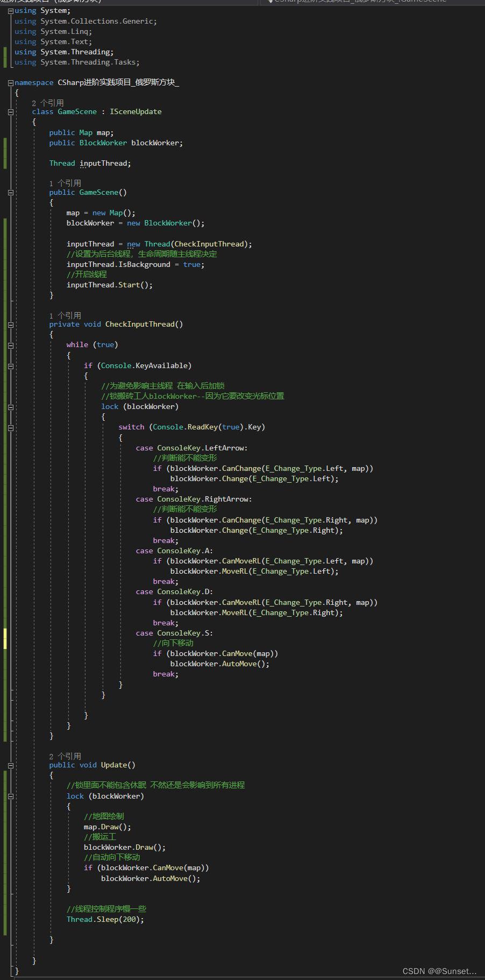Click the //地图绘制 comment
Viewport: 485px width, 980px height.
(104, 816)
